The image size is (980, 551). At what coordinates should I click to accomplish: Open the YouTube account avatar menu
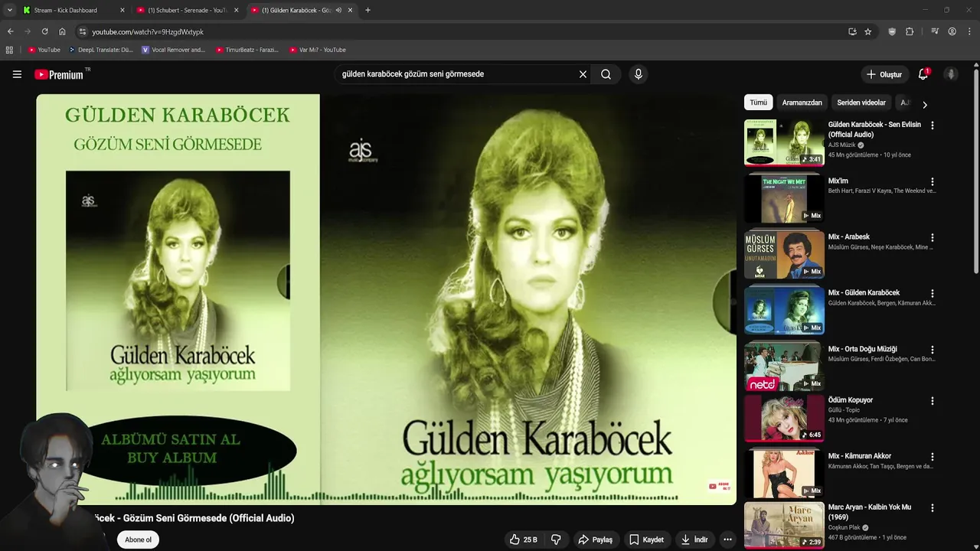(951, 74)
